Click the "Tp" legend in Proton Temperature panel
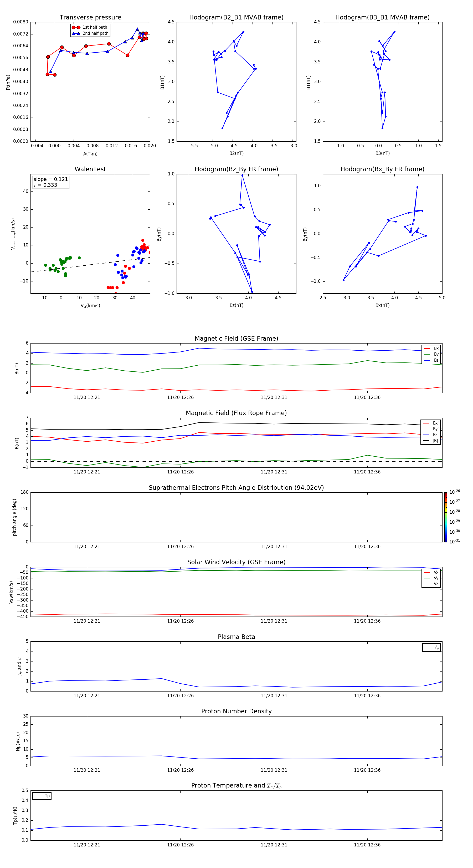473x868 pixels. (x=42, y=796)
